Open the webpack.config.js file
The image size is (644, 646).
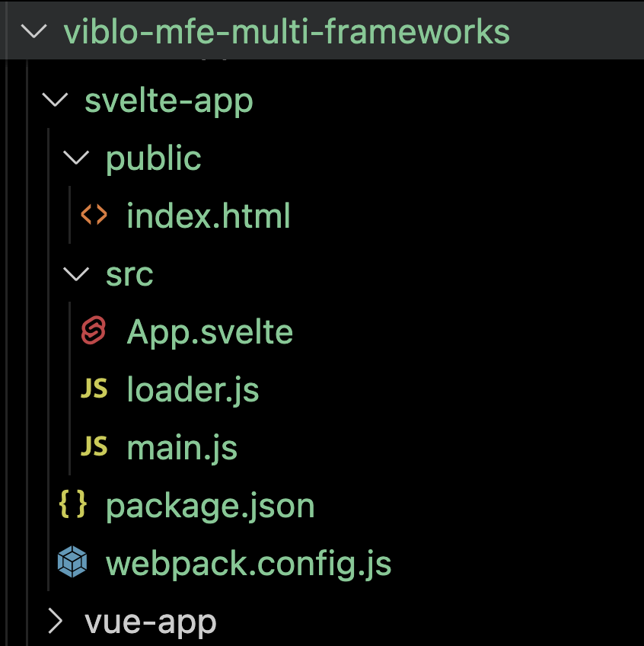(x=248, y=564)
